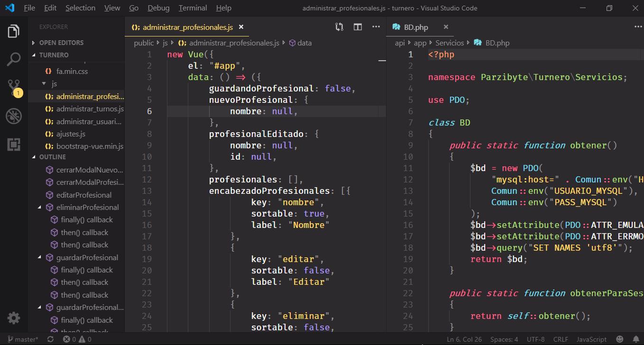Image resolution: width=644 pixels, height=345 pixels.
Task: Click the Open Changes compare icon
Action: 339,27
